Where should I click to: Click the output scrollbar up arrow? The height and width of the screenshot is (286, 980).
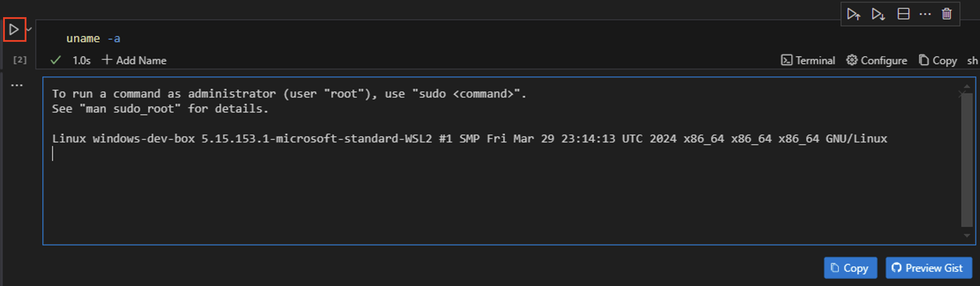click(967, 87)
